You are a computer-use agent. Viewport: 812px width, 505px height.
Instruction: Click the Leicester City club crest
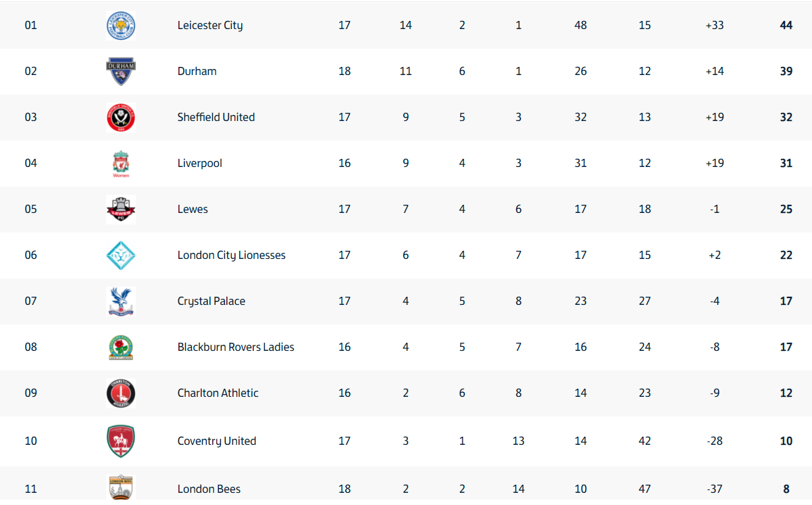[121, 26]
